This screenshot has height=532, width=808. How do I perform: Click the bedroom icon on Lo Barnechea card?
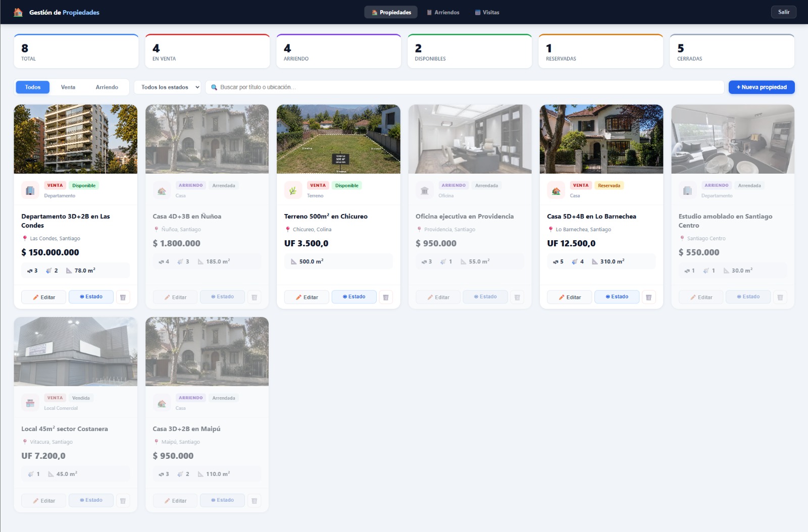click(x=555, y=261)
